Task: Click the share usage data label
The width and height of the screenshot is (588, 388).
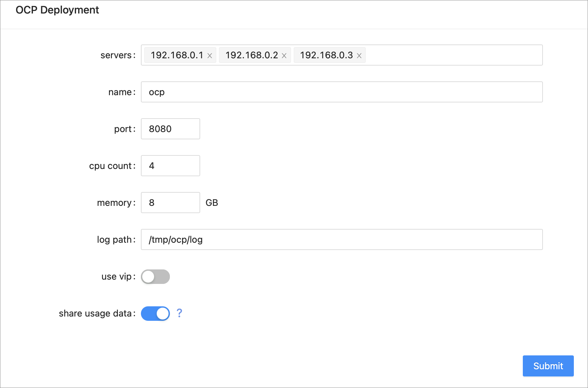Action: tap(95, 313)
